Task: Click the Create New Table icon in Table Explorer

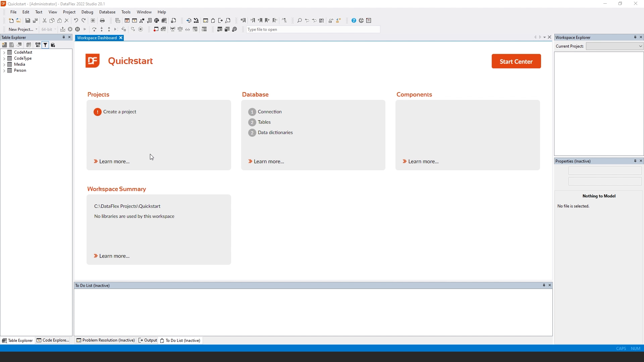Action: (4, 45)
